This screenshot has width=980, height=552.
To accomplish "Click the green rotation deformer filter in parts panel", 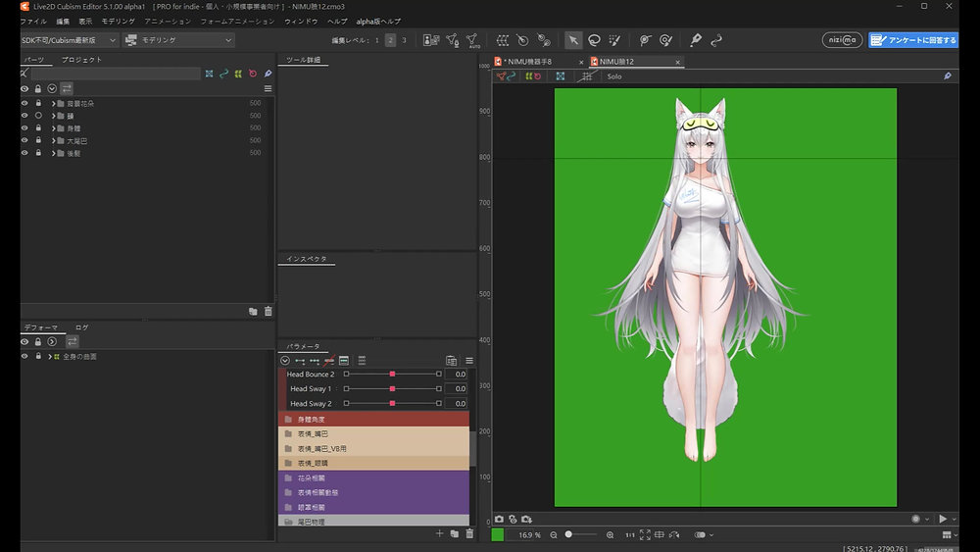I will 238,74.
